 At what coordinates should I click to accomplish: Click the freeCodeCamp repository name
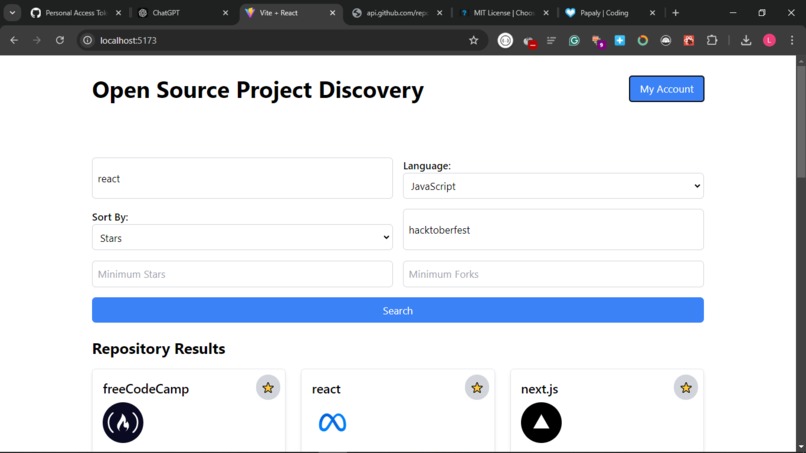click(x=146, y=389)
